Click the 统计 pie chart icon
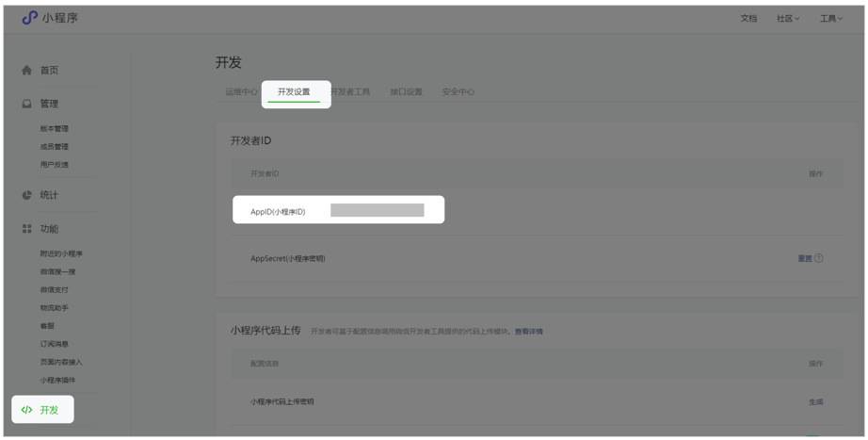 [x=26, y=195]
